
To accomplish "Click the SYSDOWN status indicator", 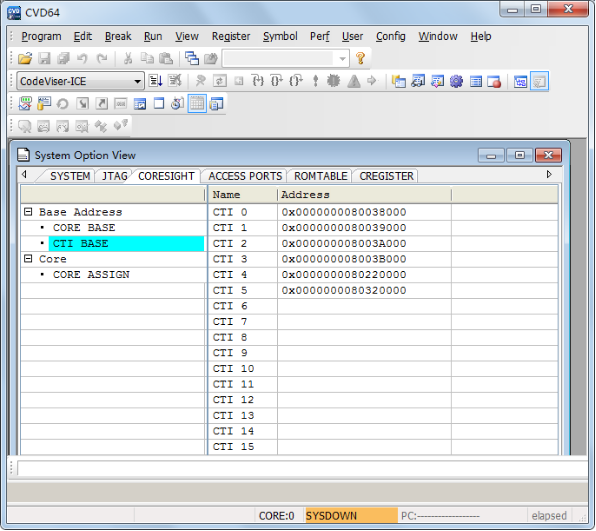I will pyautogui.click(x=351, y=516).
